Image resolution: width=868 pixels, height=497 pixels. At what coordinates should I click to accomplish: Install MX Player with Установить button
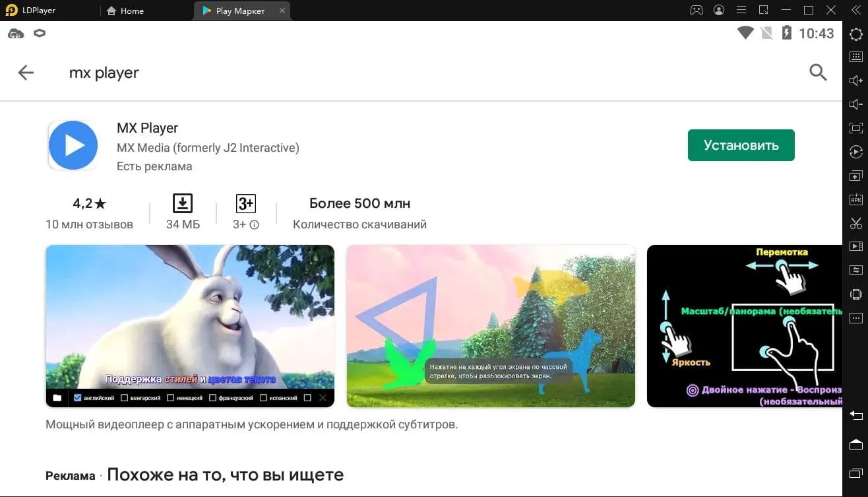coord(741,145)
